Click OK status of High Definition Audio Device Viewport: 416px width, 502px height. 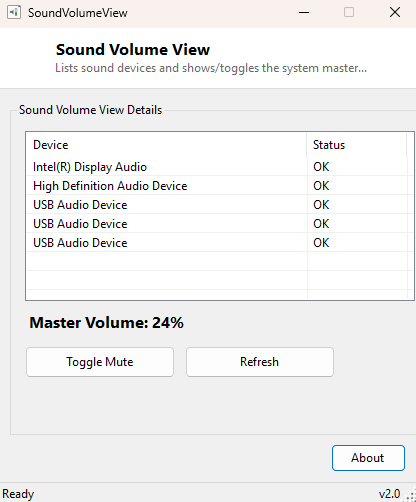321,186
